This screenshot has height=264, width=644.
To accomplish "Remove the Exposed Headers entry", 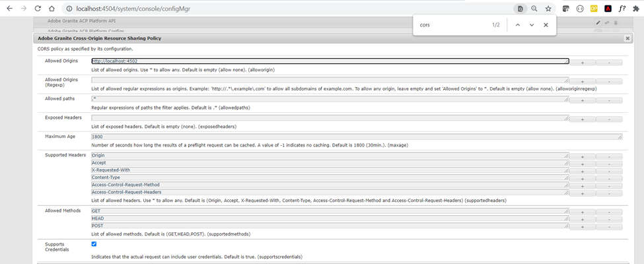I will pyautogui.click(x=609, y=119).
